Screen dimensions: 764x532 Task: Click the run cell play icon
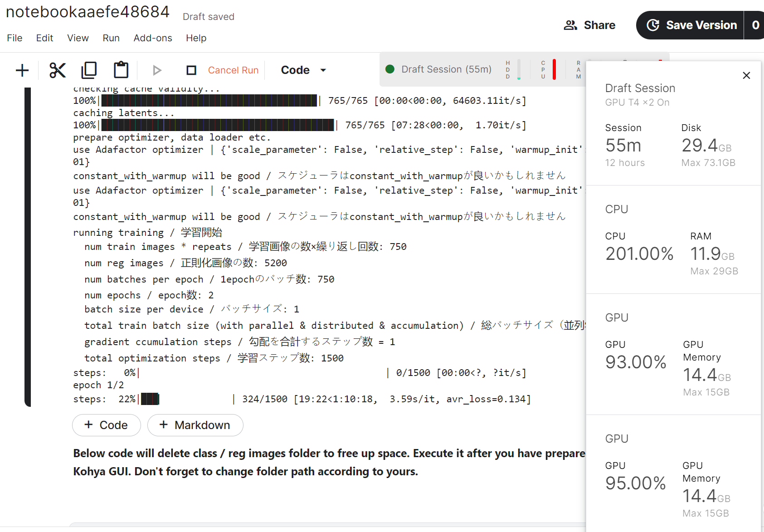click(157, 70)
